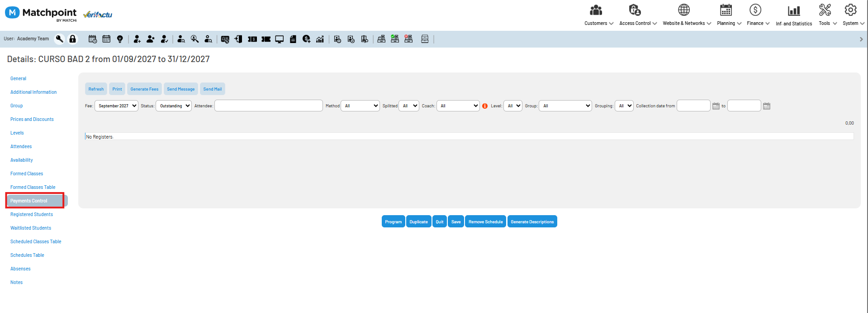The width and height of the screenshot is (868, 313).
Task: Click the cash register icon with red cross
Action: (408, 39)
